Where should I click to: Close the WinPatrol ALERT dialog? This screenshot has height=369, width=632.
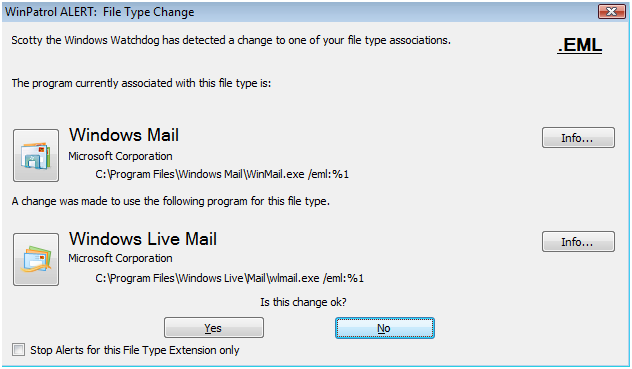point(611,12)
